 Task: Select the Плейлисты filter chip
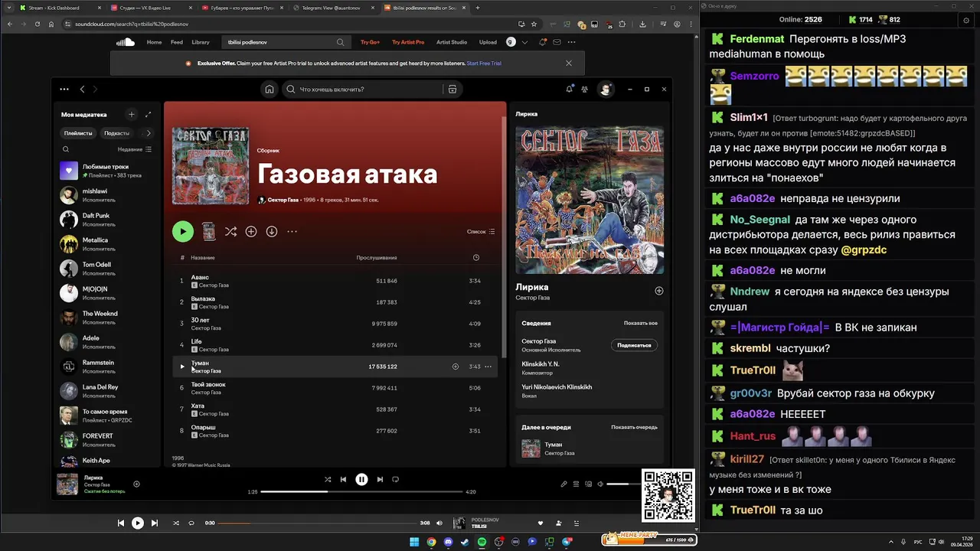[78, 133]
